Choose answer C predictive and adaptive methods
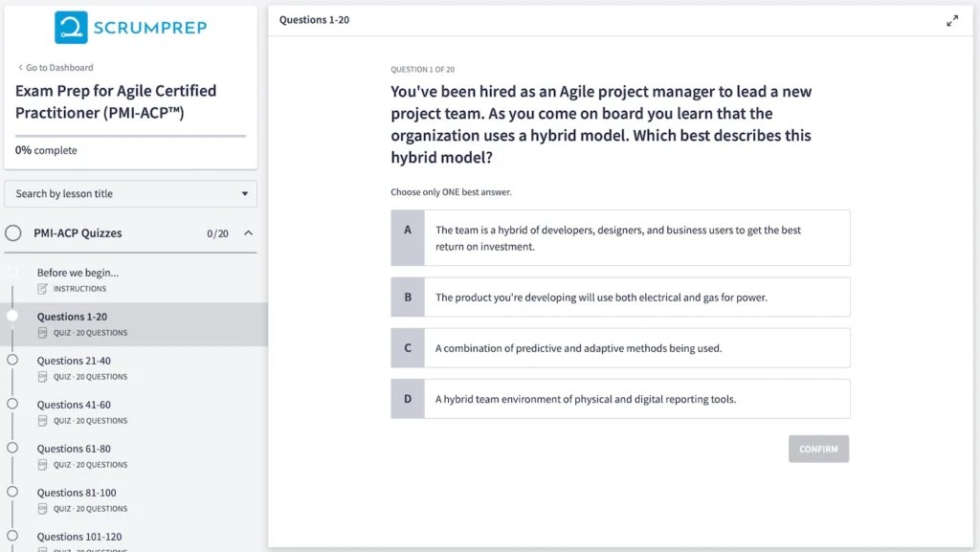This screenshot has height=552, width=980. [x=620, y=348]
